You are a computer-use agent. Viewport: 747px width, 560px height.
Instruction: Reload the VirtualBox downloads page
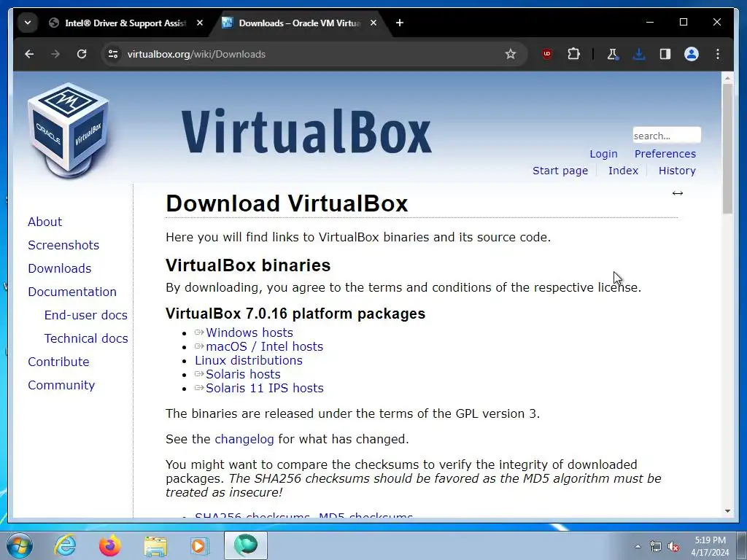[x=82, y=54]
